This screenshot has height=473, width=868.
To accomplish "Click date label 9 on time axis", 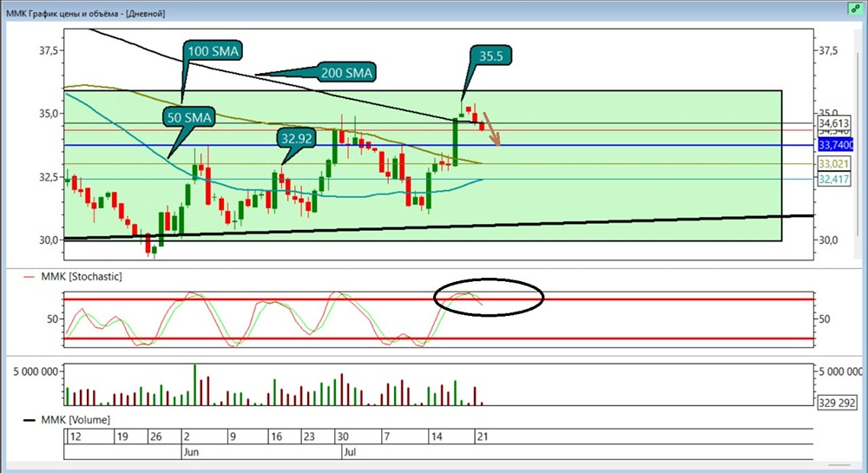I will click(x=233, y=437).
